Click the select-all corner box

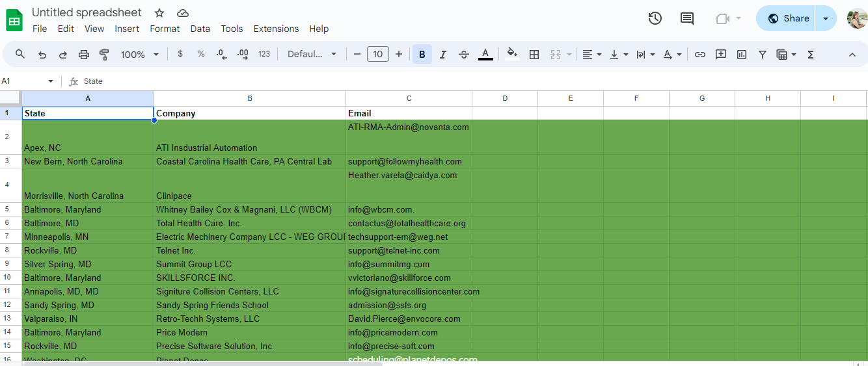(x=10, y=98)
